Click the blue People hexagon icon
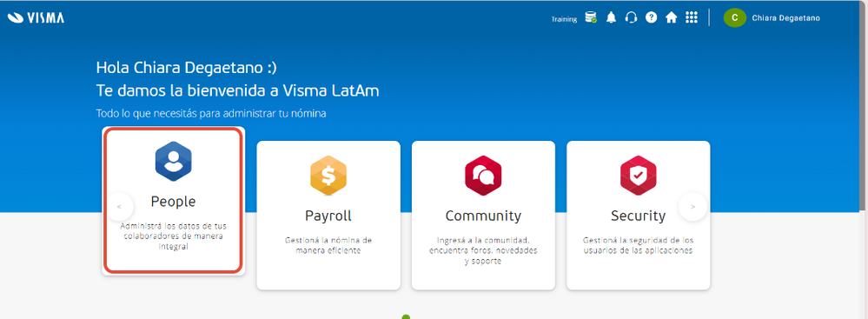Screen dimensions: 868x319 click(x=173, y=161)
